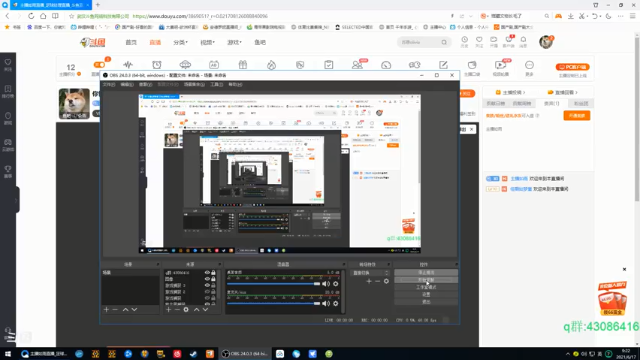Viewport: 640px width, 360px height.
Task: Add a new scene with plus icon
Action: (106, 310)
